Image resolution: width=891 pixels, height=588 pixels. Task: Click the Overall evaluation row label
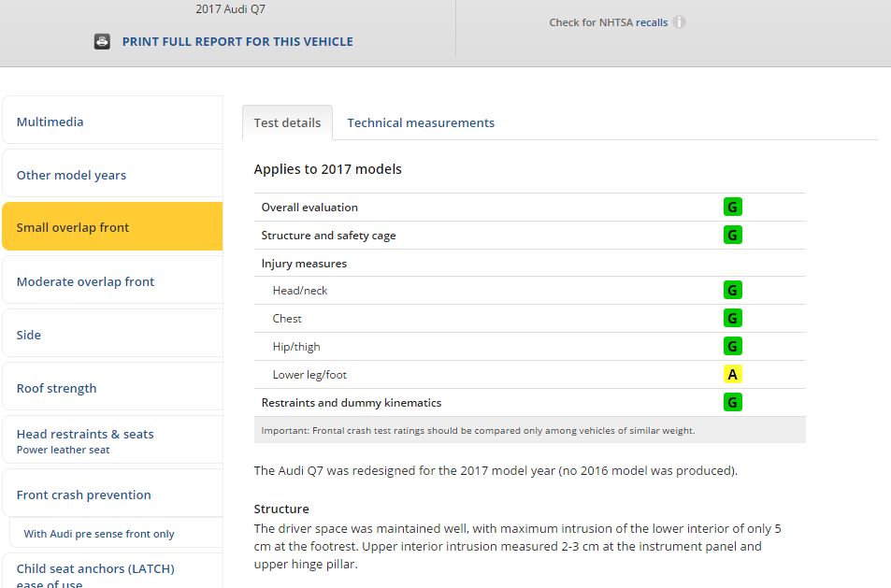point(309,208)
